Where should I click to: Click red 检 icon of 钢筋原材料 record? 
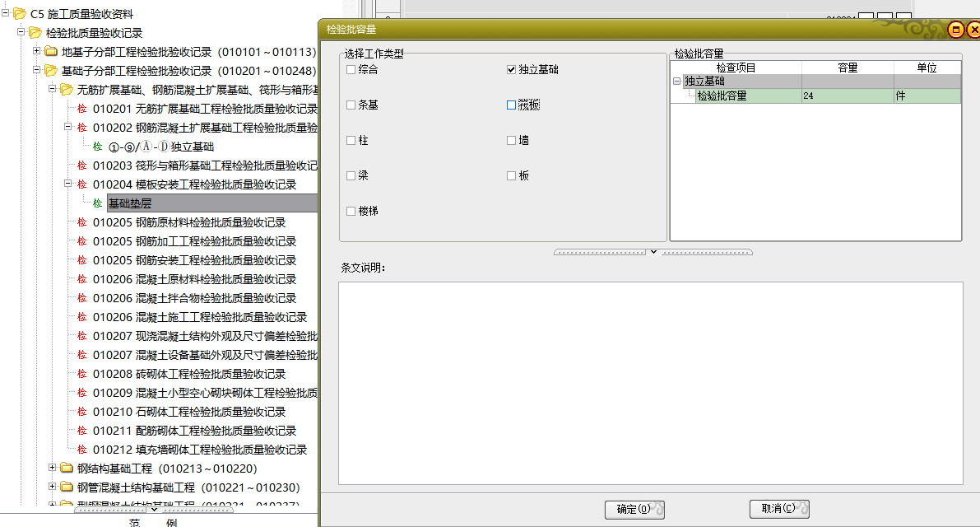click(x=82, y=222)
